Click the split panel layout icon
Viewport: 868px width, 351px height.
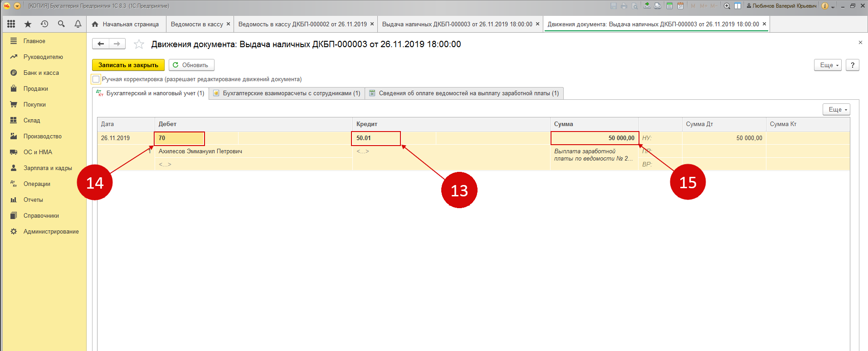click(x=738, y=6)
